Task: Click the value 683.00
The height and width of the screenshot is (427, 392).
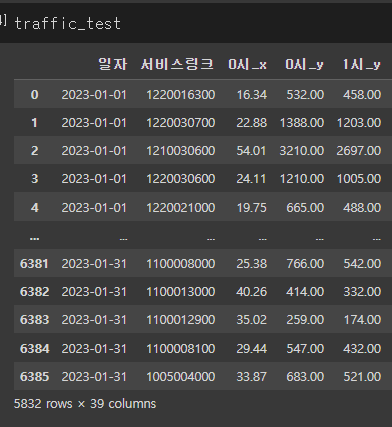Action: pos(305,377)
